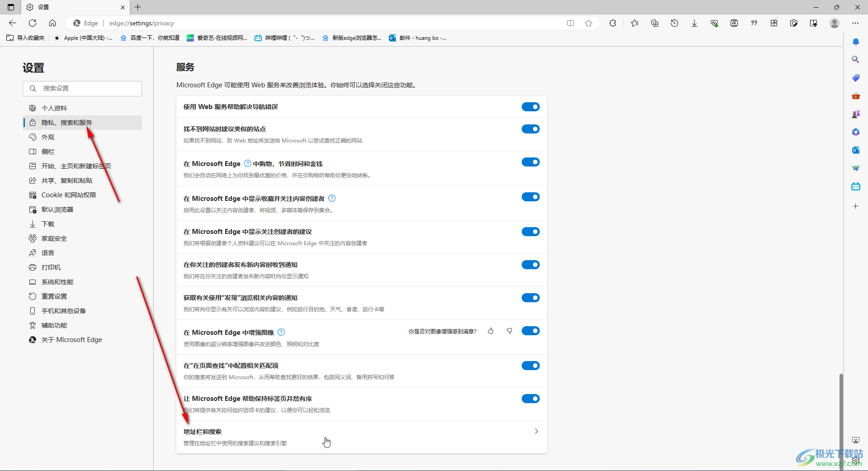Open 个人资料 settings section

tap(82, 108)
